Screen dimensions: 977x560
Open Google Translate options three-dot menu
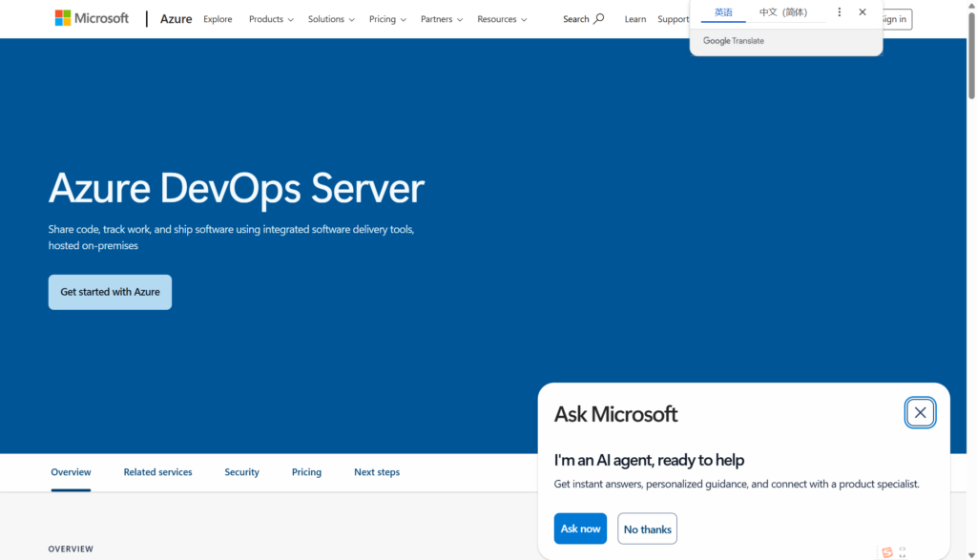840,12
